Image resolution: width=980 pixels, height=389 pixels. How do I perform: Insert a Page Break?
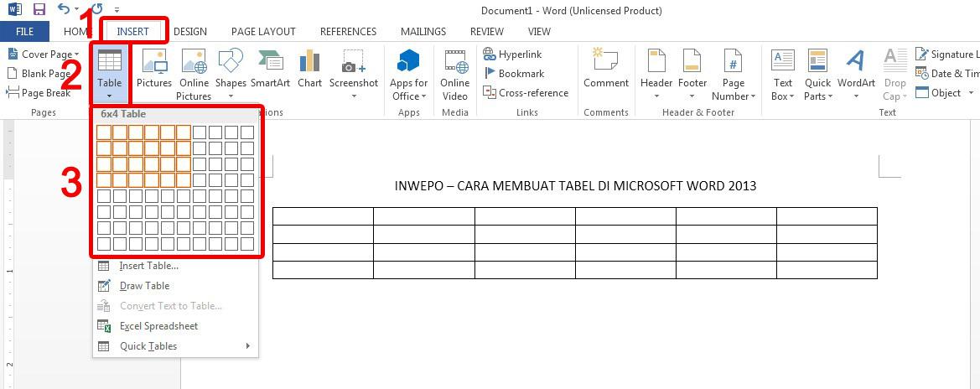coord(39,93)
